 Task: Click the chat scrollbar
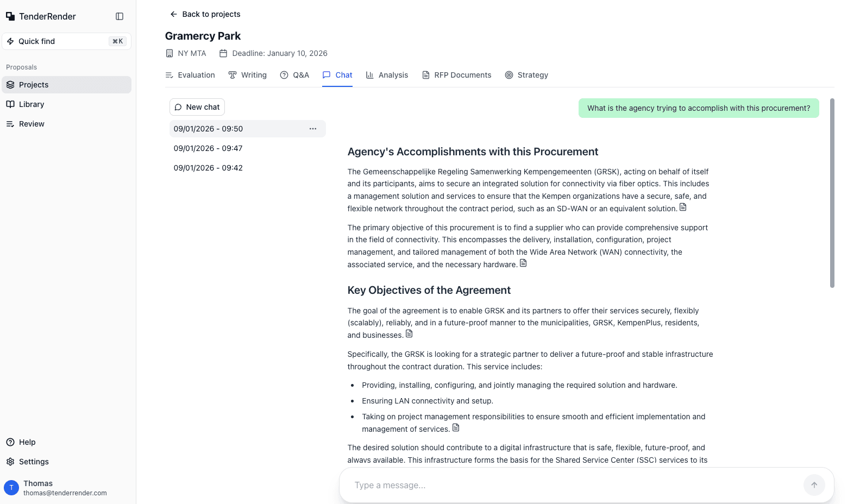coord(832,193)
